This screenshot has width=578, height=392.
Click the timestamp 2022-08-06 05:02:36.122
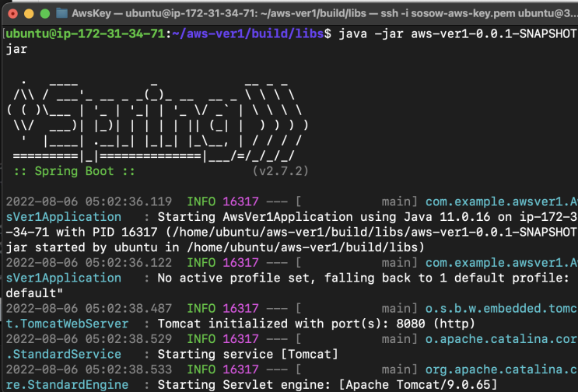point(89,263)
